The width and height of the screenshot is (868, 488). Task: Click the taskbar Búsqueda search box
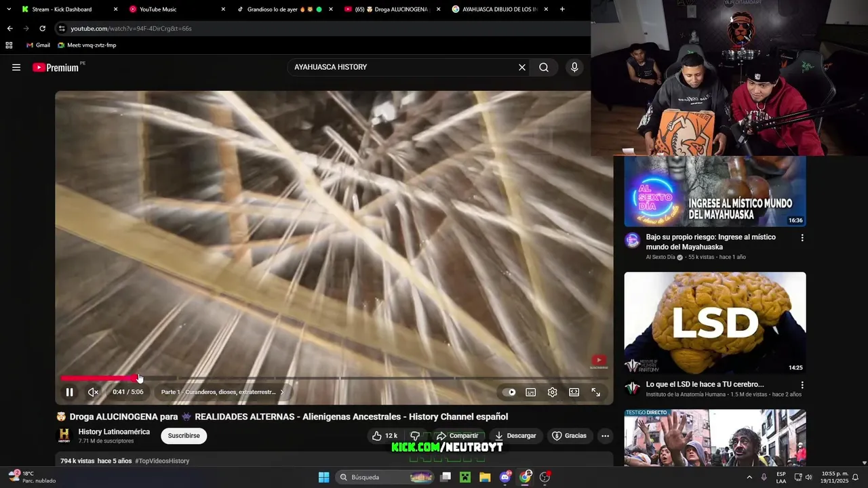[386, 477]
